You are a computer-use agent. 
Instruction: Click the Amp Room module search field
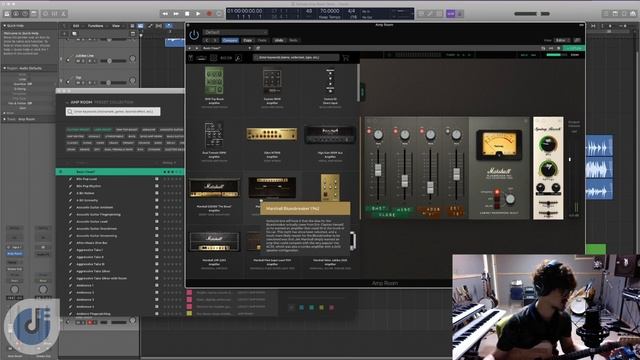[x=296, y=58]
